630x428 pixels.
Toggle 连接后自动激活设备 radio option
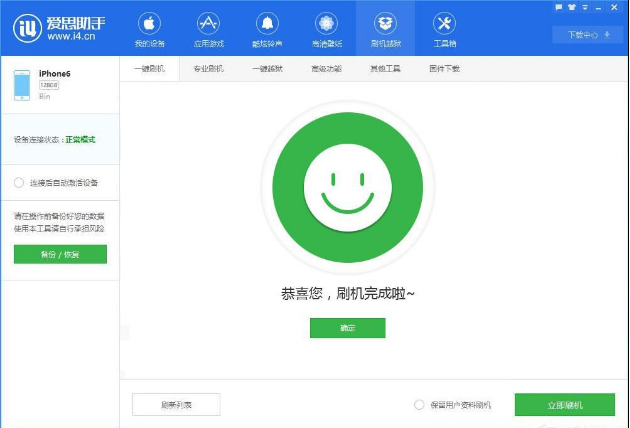pyautogui.click(x=19, y=183)
